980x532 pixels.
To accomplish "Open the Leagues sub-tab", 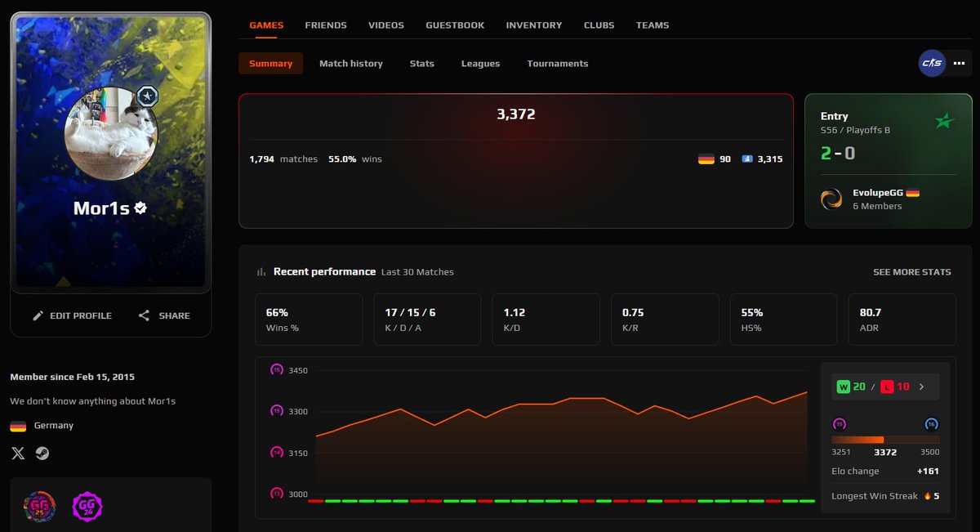I will (x=480, y=64).
